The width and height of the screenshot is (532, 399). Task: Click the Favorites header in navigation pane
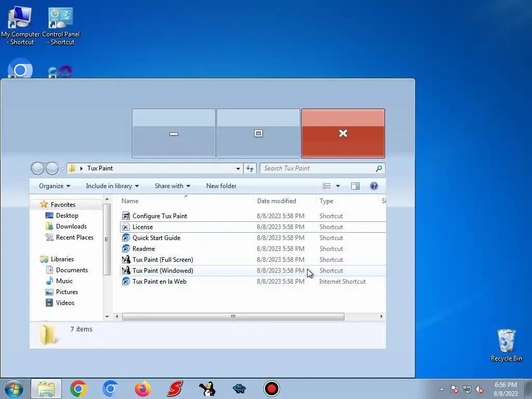(63, 205)
